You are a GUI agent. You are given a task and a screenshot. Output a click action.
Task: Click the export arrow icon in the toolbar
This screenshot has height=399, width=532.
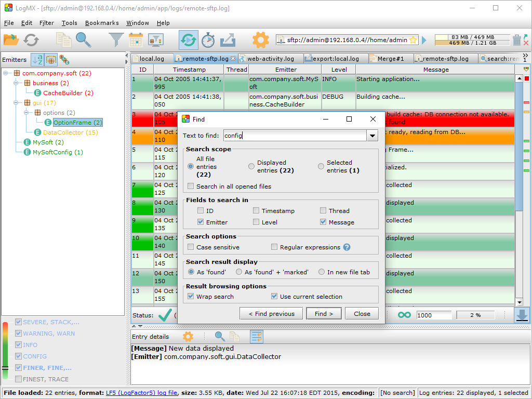(228, 40)
